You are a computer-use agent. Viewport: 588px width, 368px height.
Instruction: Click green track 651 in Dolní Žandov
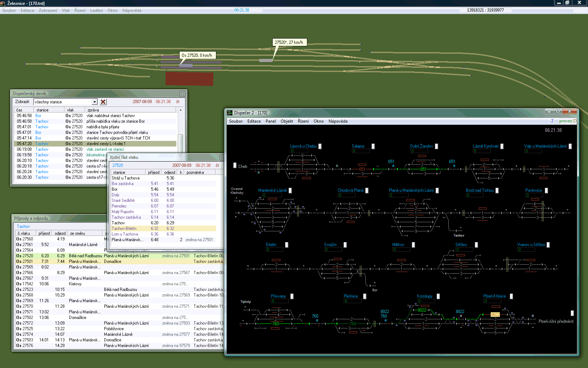pyautogui.click(x=423, y=169)
